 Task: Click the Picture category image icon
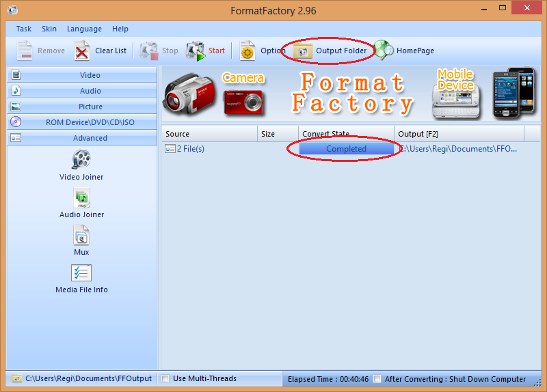coord(16,107)
